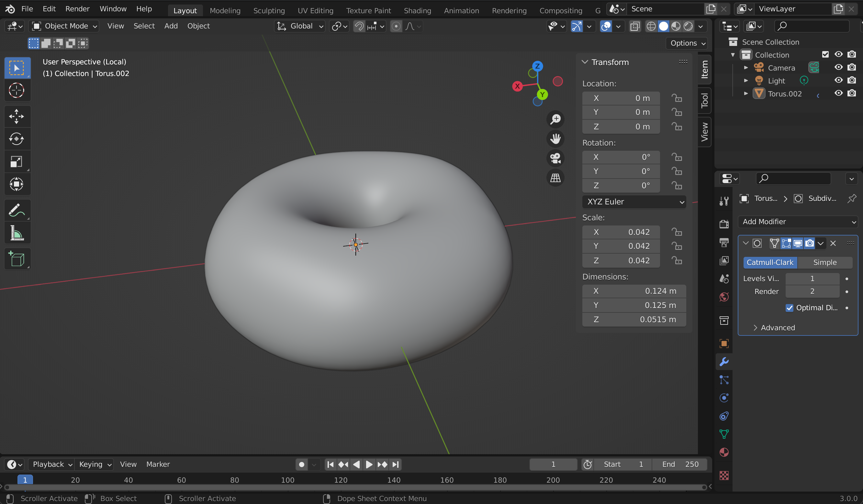Enable wireframe viewport shading
Image resolution: width=863 pixels, height=504 pixels.
coord(651,26)
